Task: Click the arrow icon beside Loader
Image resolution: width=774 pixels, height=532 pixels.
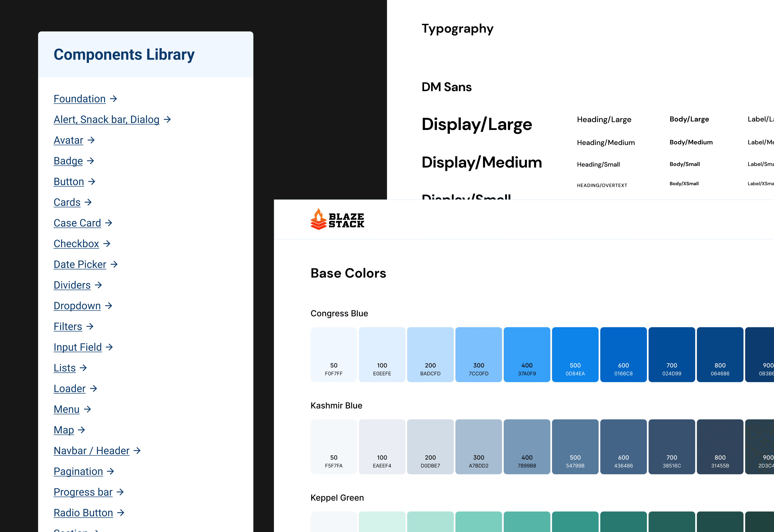Action: pos(93,388)
